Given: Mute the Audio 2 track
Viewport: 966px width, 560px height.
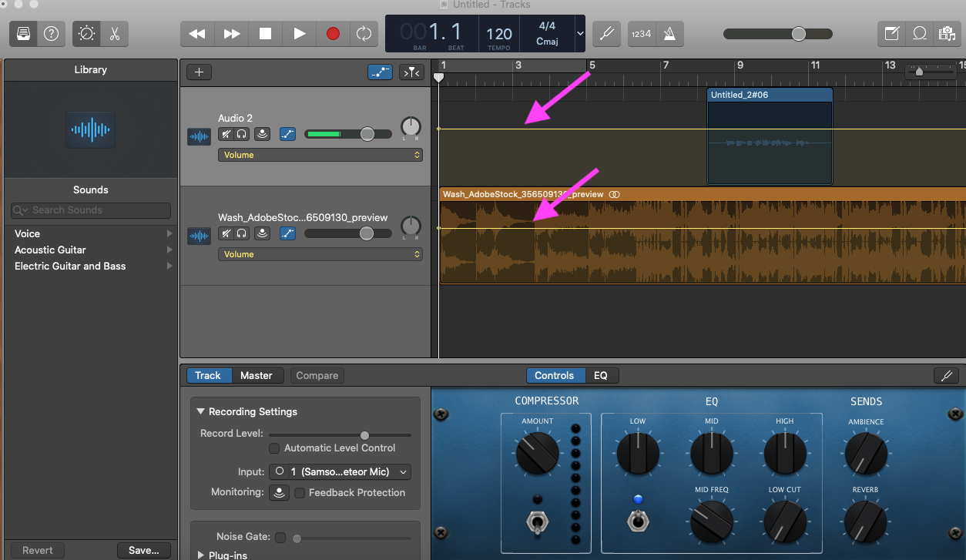Looking at the screenshot, I should [226, 134].
